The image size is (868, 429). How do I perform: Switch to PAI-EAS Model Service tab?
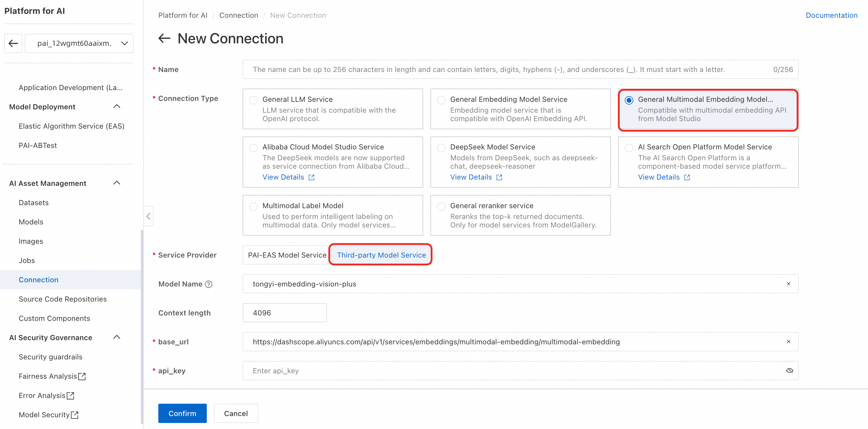(x=287, y=255)
